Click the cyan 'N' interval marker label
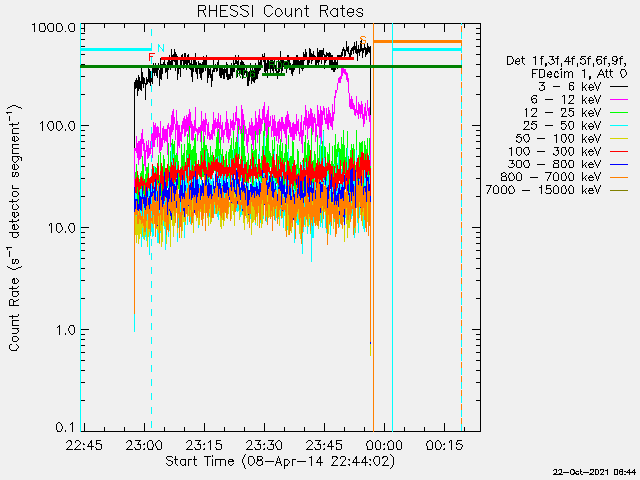 click(x=160, y=48)
